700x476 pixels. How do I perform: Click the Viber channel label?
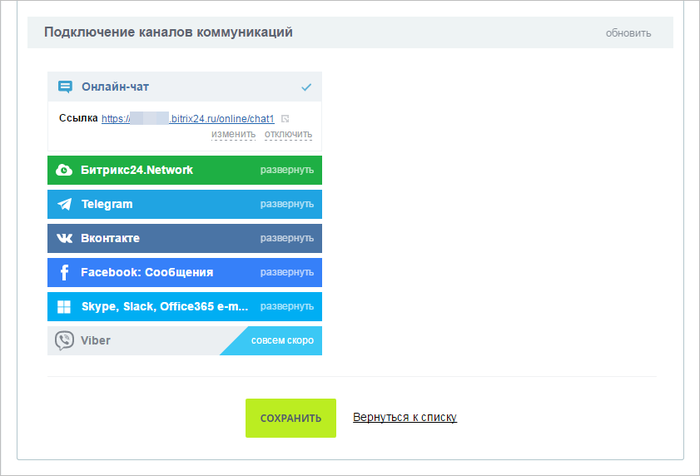tap(96, 341)
